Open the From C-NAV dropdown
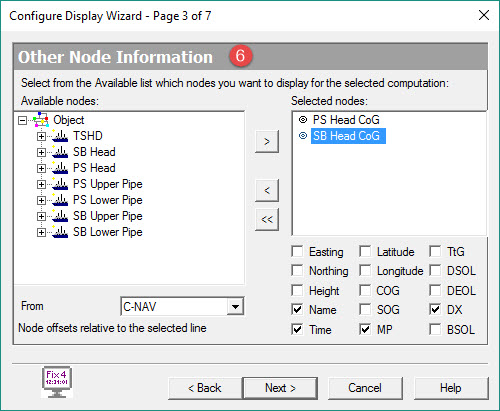The image size is (500, 411). (x=235, y=306)
